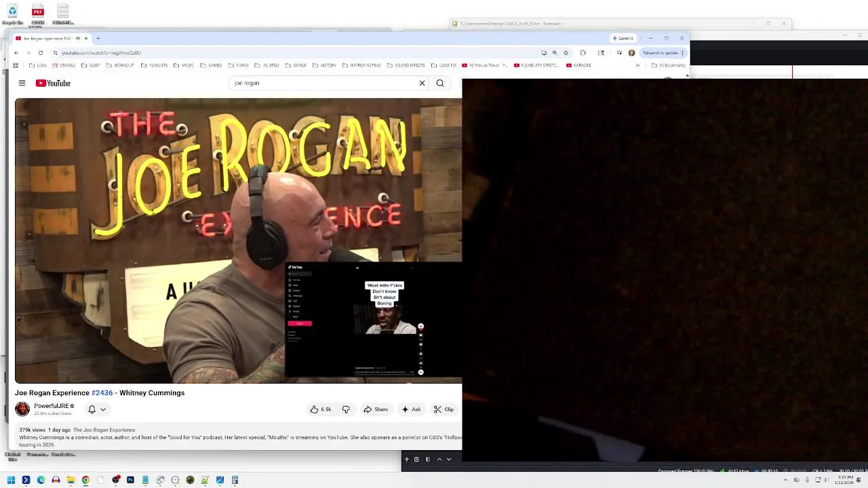868x488 pixels.
Task: Click the Joe Rogan video player
Action: point(238,241)
